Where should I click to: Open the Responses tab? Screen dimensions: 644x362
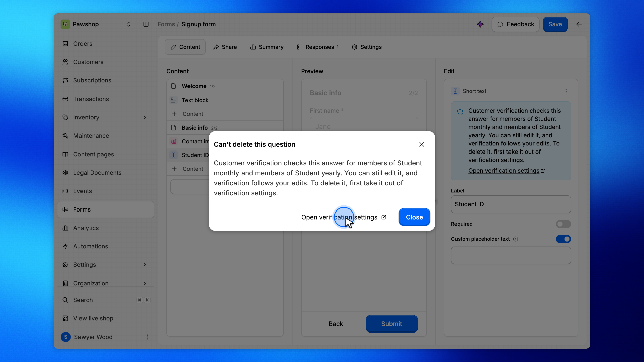(318, 47)
